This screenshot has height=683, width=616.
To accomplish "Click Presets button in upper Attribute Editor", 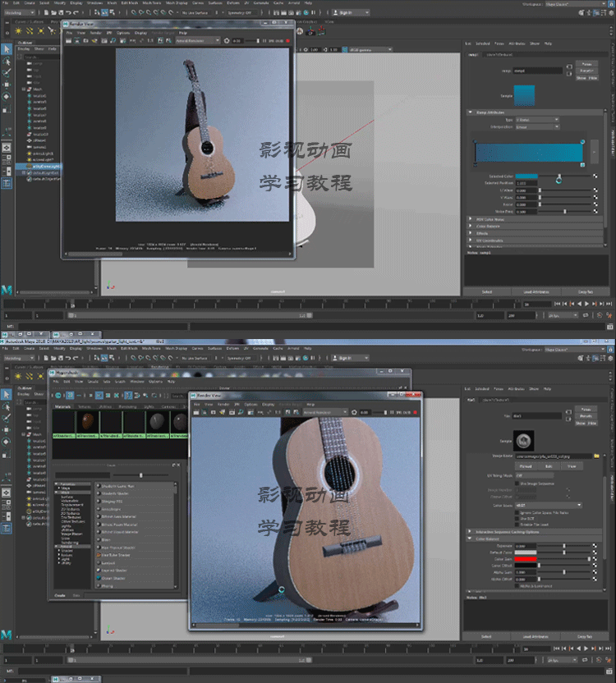I will [586, 71].
